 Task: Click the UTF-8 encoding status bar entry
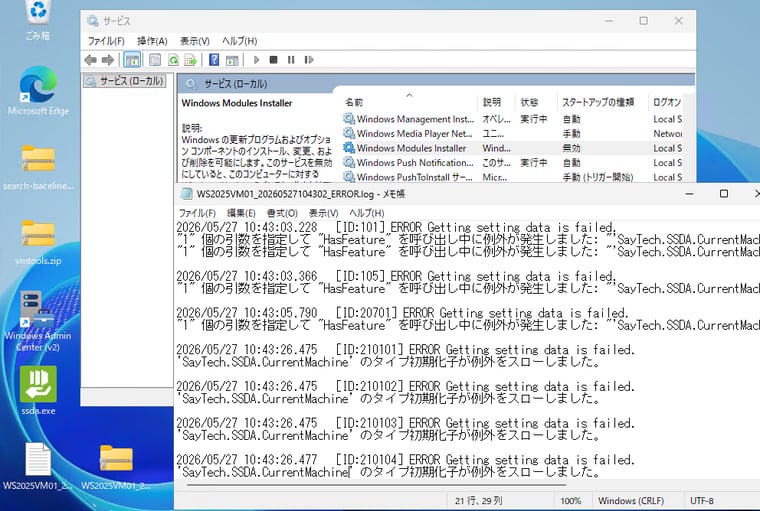pos(701,501)
